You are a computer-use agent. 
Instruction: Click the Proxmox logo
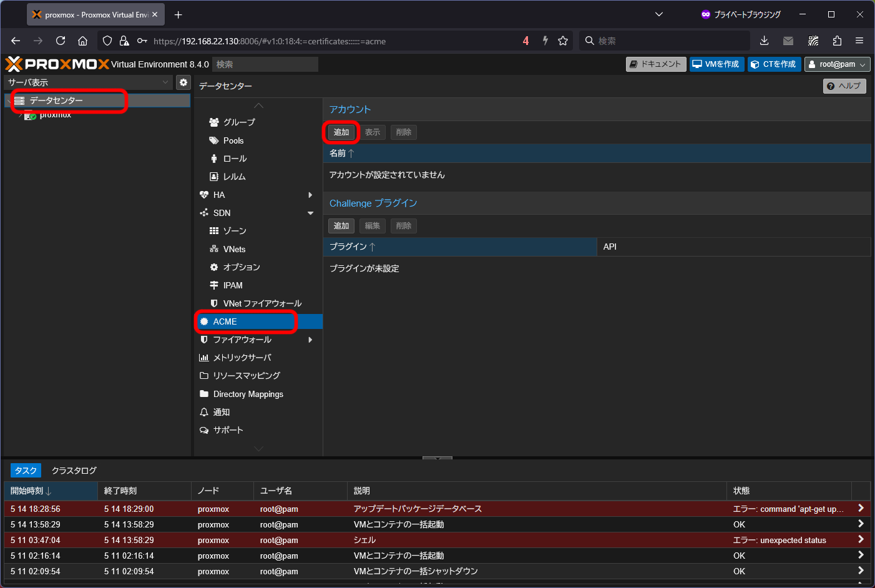pyautogui.click(x=57, y=64)
